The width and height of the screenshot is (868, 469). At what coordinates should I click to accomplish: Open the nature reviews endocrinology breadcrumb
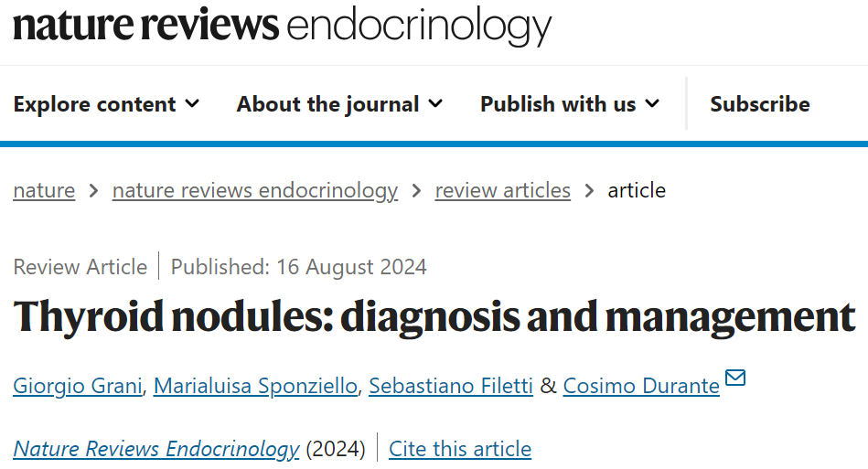click(x=255, y=191)
